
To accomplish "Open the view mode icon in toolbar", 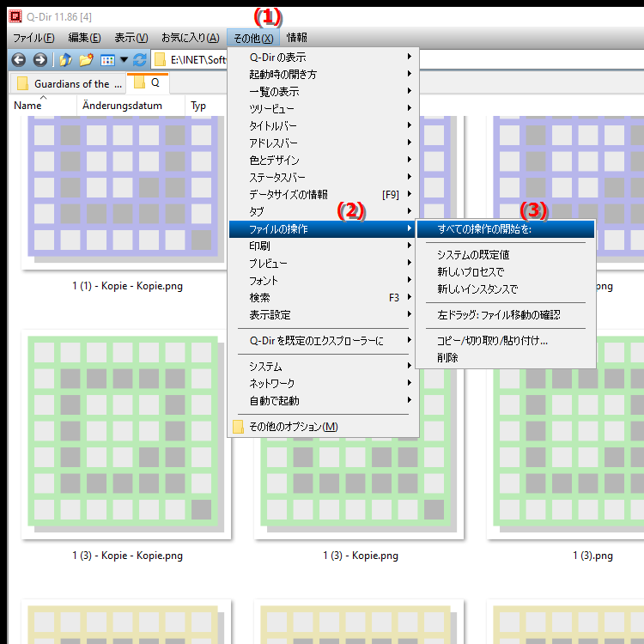I will point(107,60).
